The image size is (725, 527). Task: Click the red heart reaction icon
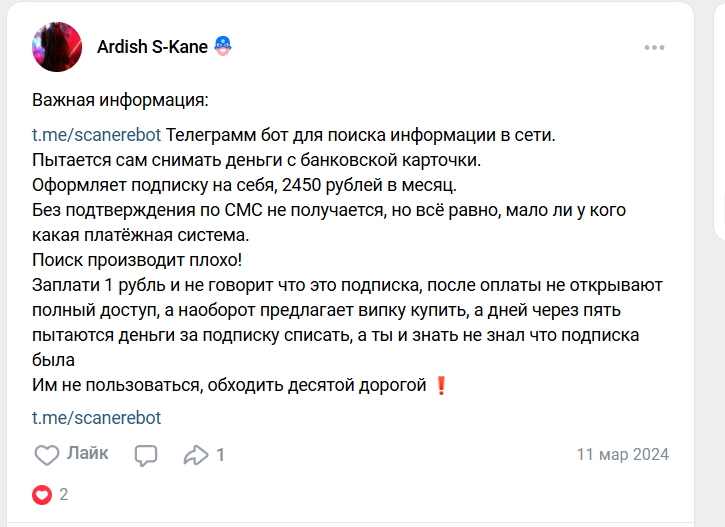tap(42, 494)
